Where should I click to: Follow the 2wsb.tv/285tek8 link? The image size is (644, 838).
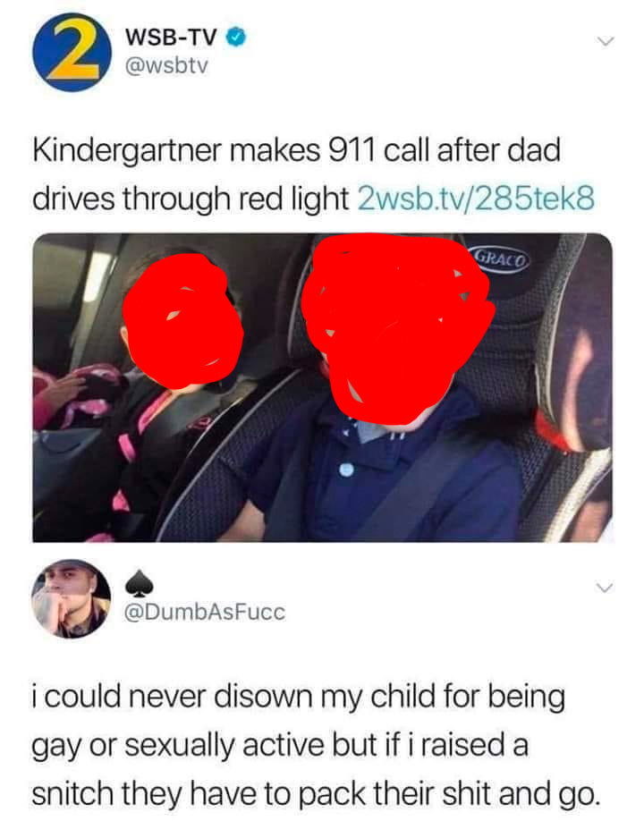[x=475, y=199]
